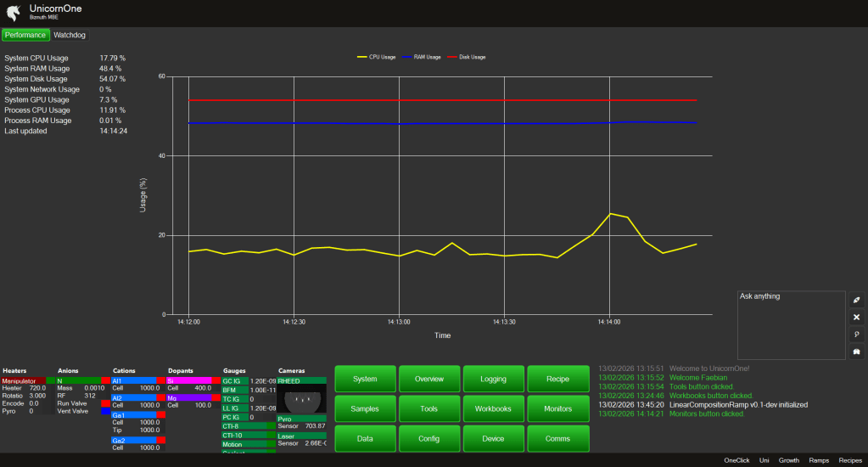Switch to the Watchdog tab
Viewport: 868px width, 467px height.
coord(70,36)
